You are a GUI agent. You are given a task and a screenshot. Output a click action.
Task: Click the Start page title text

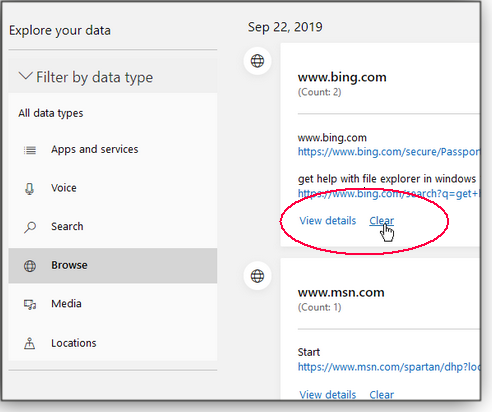pyautogui.click(x=309, y=352)
